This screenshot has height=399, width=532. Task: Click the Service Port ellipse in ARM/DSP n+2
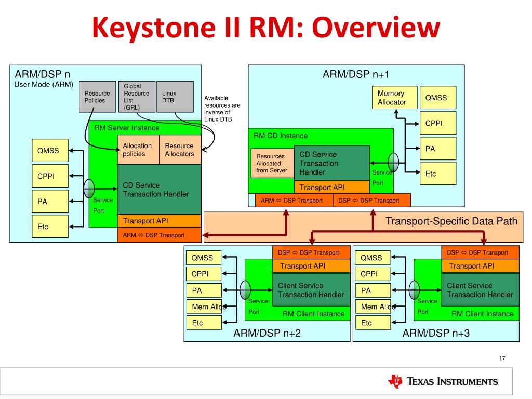(245, 290)
